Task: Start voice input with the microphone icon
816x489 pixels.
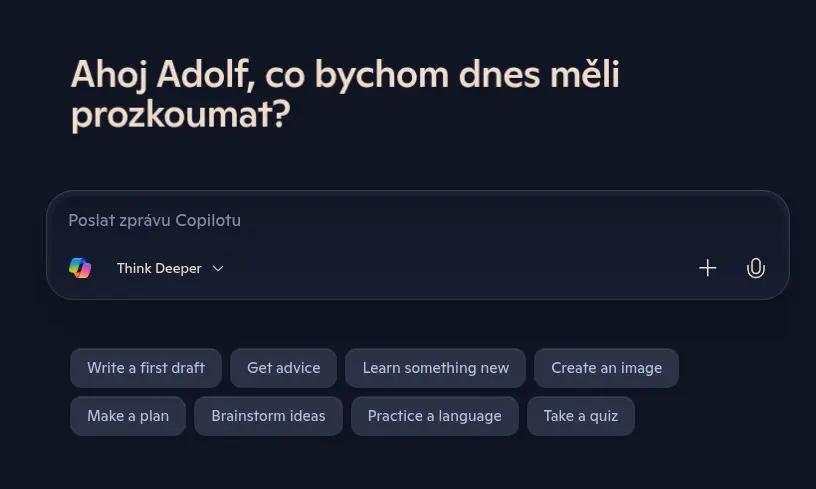Action: [x=755, y=268]
